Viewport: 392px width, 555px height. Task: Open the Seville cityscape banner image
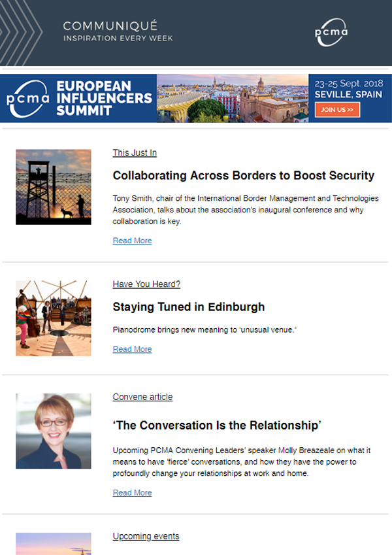[x=233, y=99]
